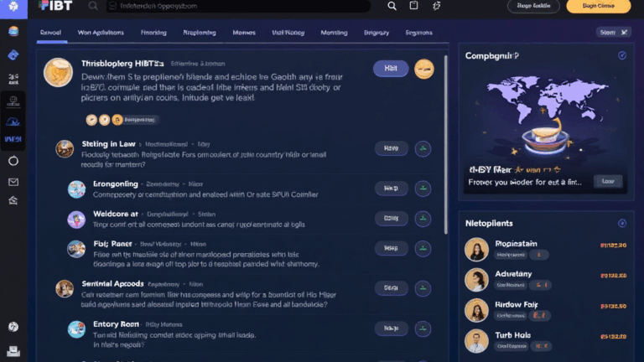
Task: Click the round orange icon beside Hbit button
Action: coord(423,69)
